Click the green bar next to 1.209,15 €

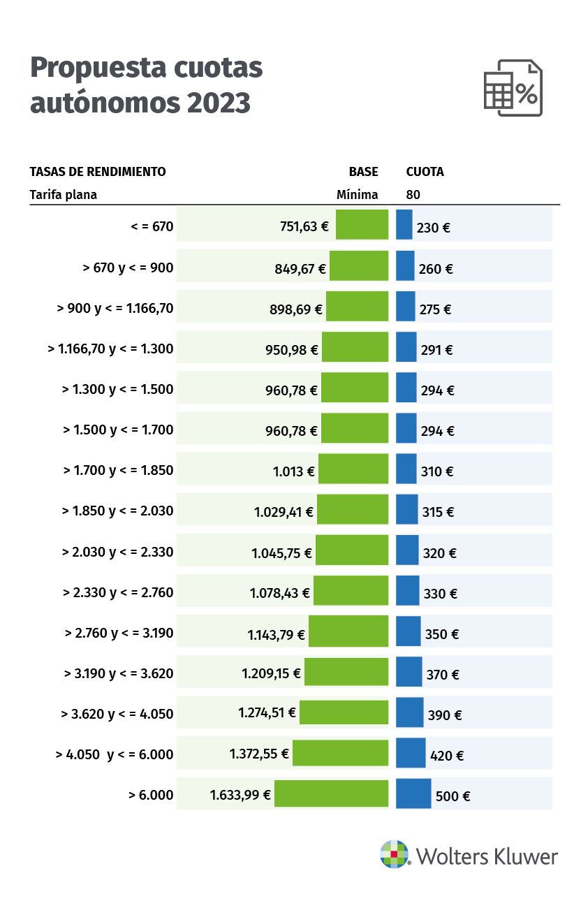click(346, 672)
